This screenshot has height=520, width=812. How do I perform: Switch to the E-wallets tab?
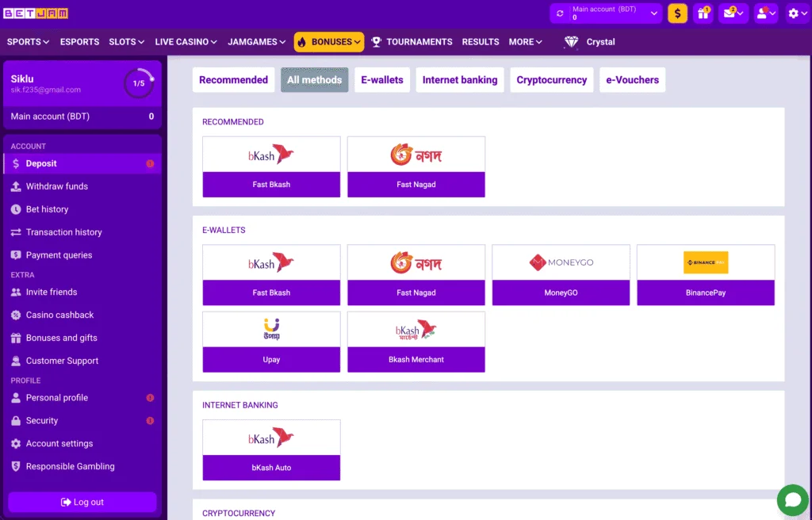coord(382,80)
